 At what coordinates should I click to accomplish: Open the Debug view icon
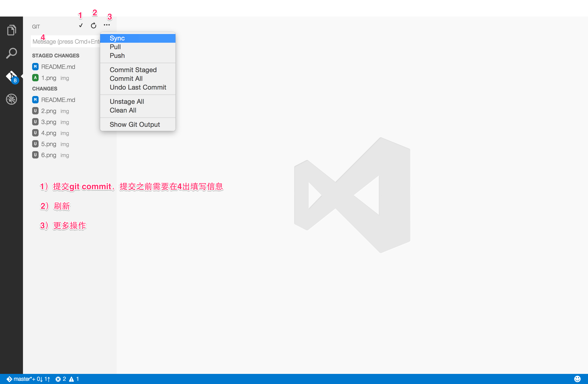point(11,99)
